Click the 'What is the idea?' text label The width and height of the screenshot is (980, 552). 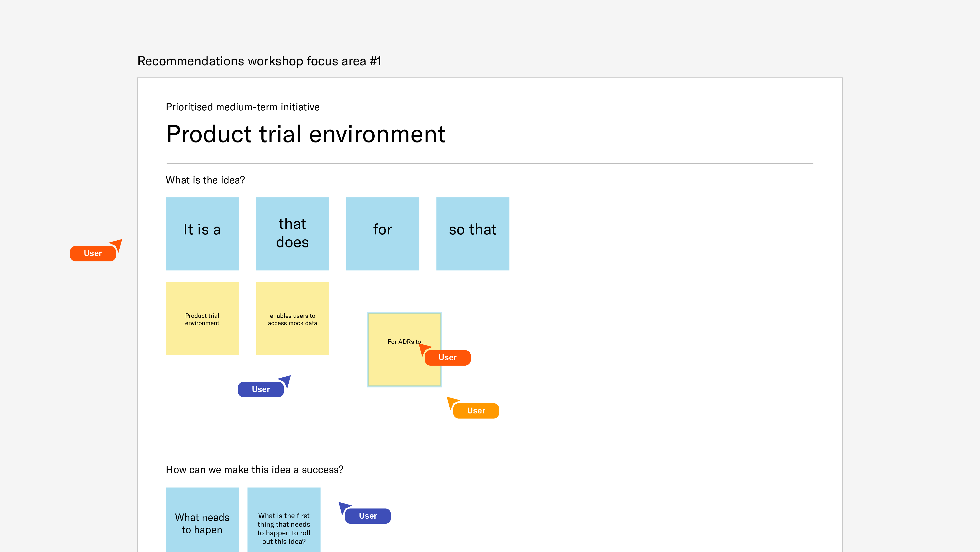click(205, 180)
